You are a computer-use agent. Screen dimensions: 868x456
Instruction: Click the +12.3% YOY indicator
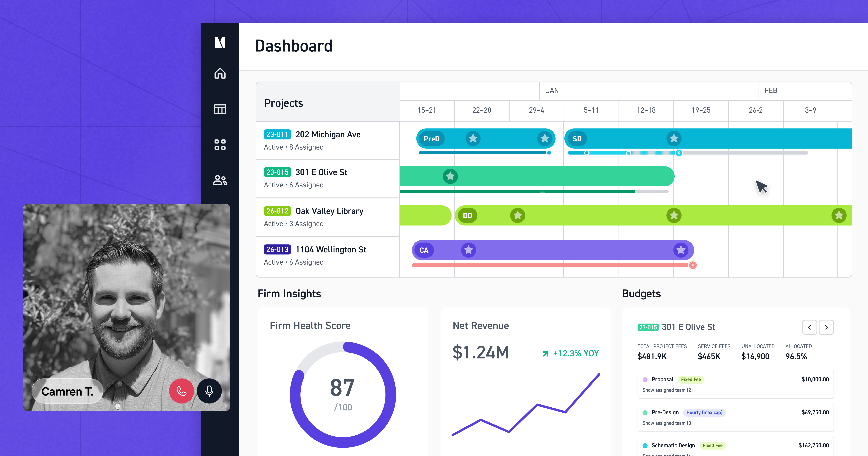pos(570,354)
